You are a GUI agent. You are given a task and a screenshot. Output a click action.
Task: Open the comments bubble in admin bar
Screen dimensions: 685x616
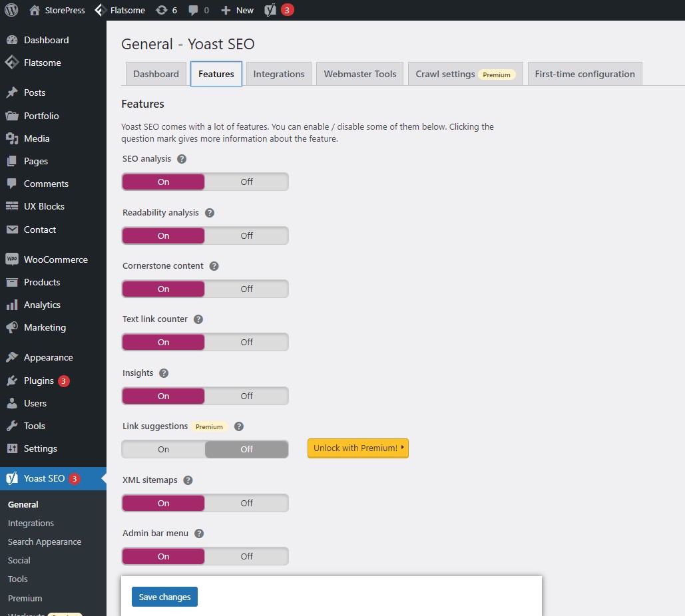click(193, 10)
